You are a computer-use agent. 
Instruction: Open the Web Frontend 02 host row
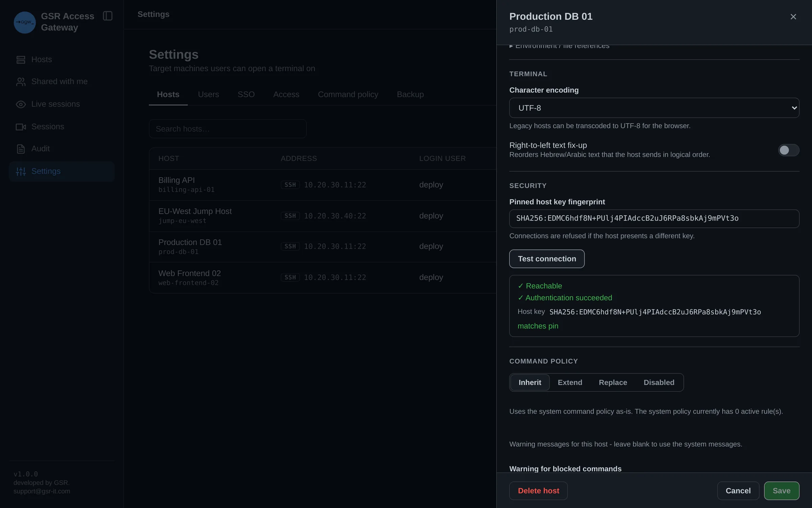coord(323,278)
